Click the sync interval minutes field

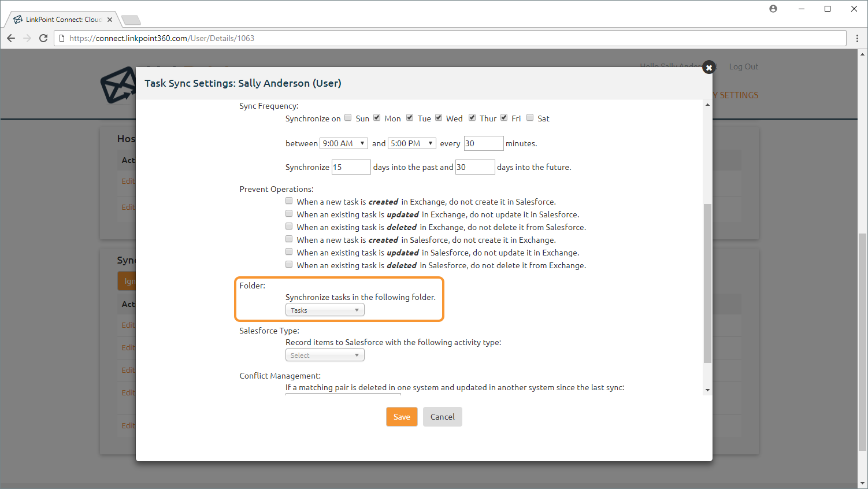click(484, 143)
